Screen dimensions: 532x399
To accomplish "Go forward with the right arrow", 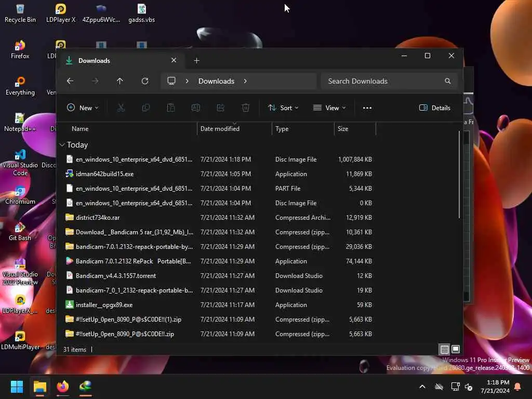I will pyautogui.click(x=95, y=81).
